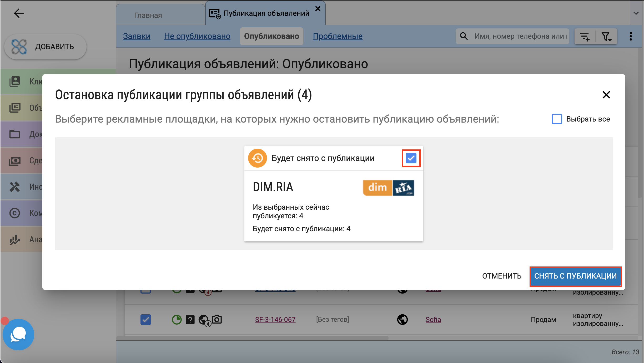
Task: Click the ОТМЕНИТЬ button
Action: pyautogui.click(x=502, y=276)
